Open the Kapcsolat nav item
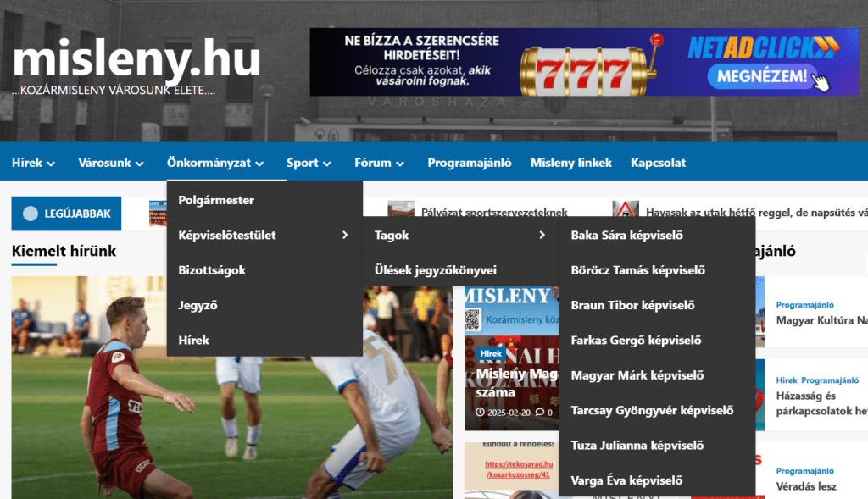This screenshot has width=868, height=499. click(658, 163)
